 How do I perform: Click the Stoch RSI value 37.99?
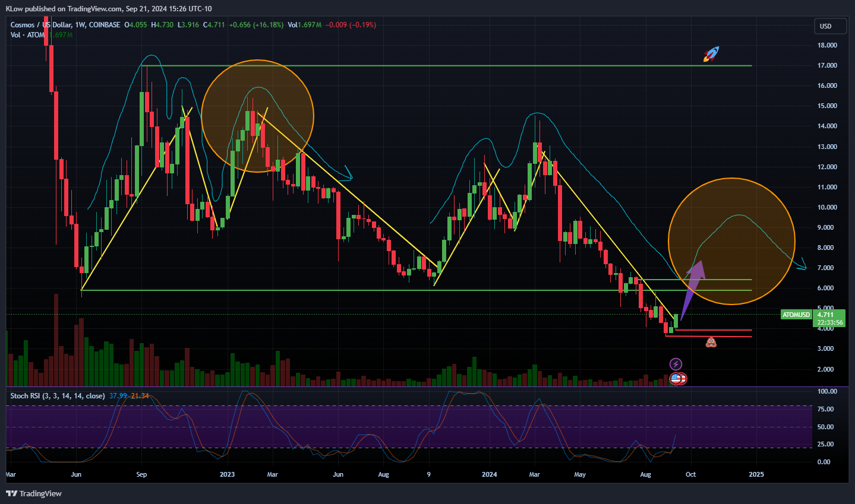pos(118,396)
